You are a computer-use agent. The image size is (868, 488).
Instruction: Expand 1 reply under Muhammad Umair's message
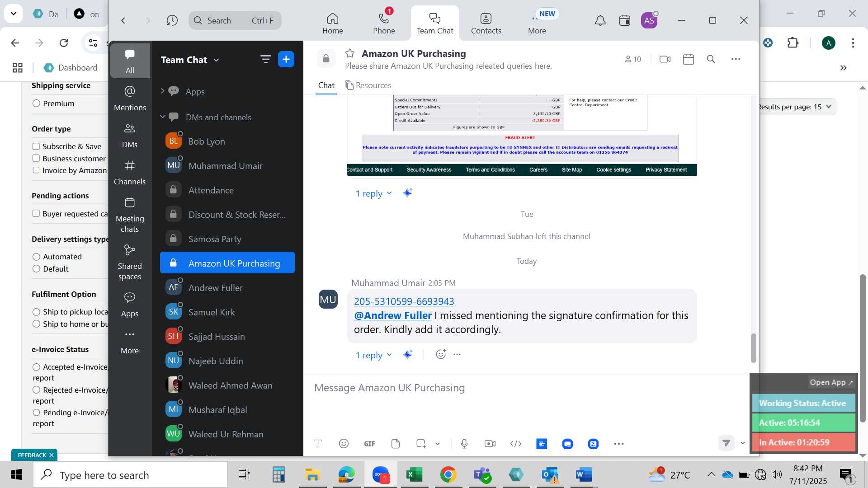click(x=373, y=355)
